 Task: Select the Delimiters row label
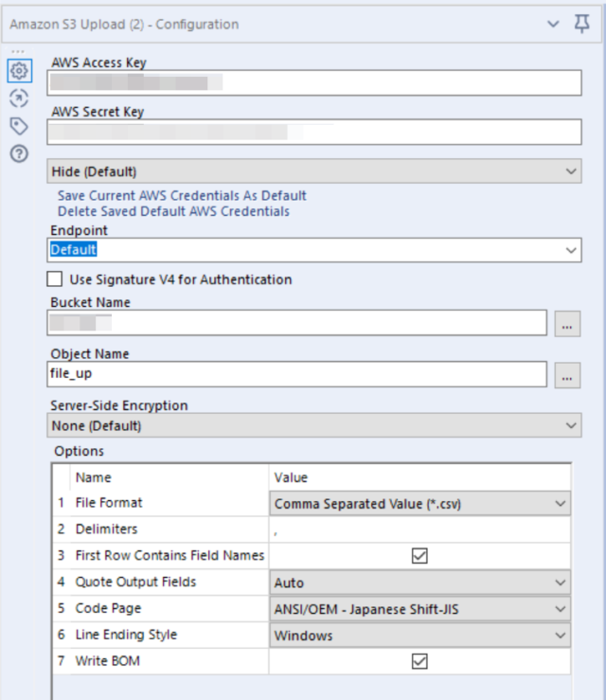(107, 529)
